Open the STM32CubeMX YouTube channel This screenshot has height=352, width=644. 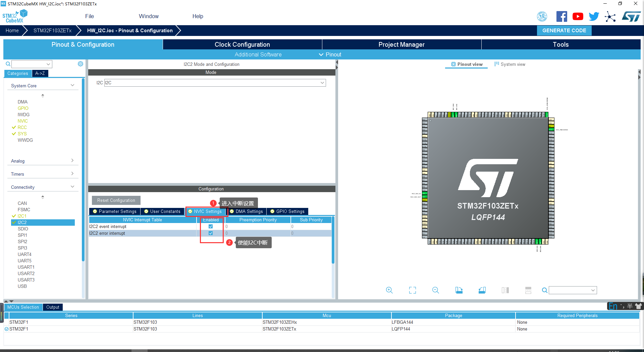tap(578, 16)
